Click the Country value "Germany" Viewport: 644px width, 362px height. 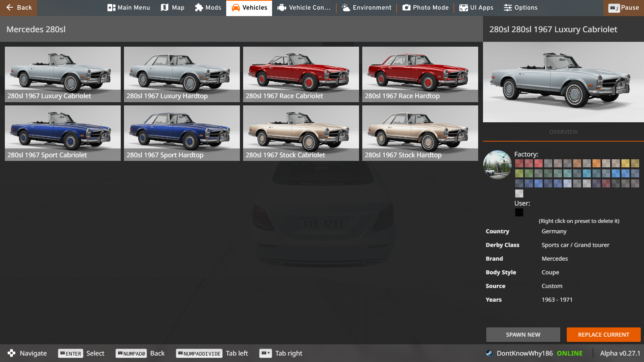554,231
